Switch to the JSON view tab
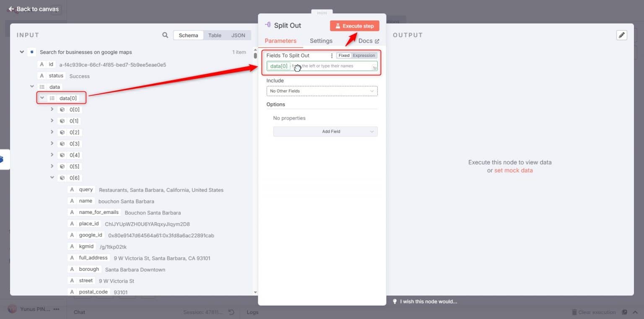The image size is (644, 319). pyautogui.click(x=238, y=35)
